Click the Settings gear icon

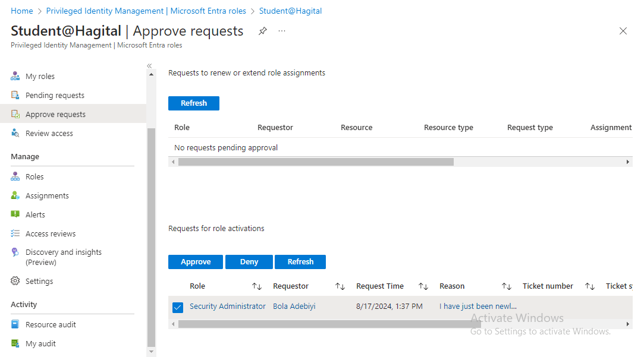(x=15, y=281)
